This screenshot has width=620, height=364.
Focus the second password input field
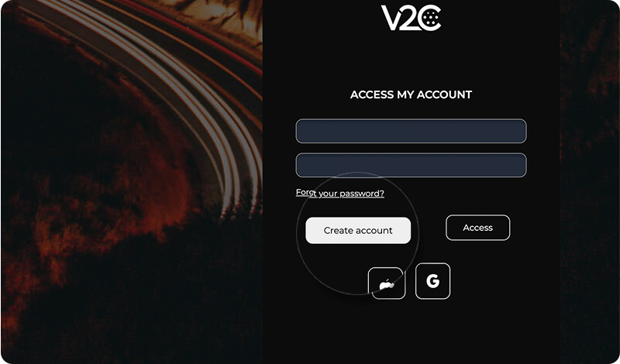pos(411,165)
